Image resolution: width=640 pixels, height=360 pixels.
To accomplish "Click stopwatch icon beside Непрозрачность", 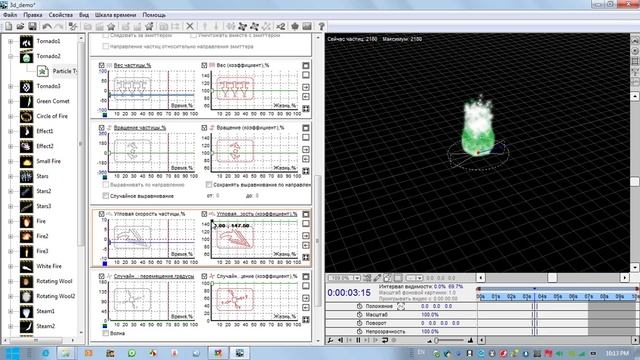I will tap(359, 331).
